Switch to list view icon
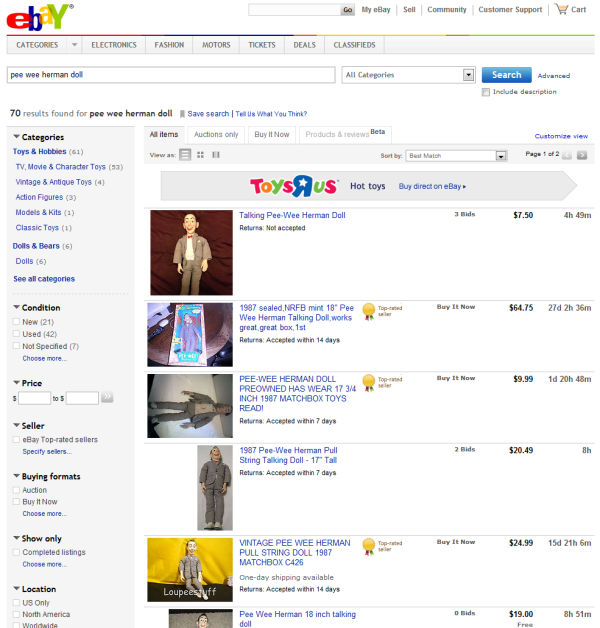 pyautogui.click(x=185, y=155)
